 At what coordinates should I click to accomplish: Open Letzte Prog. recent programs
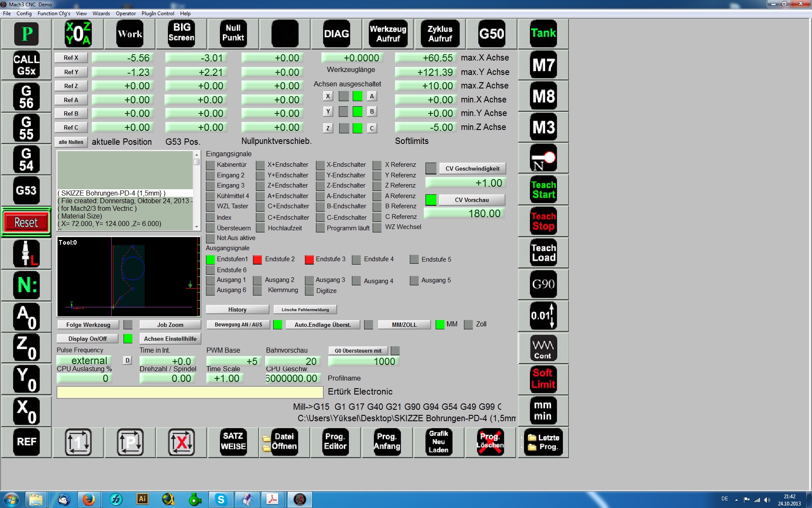coord(543,442)
